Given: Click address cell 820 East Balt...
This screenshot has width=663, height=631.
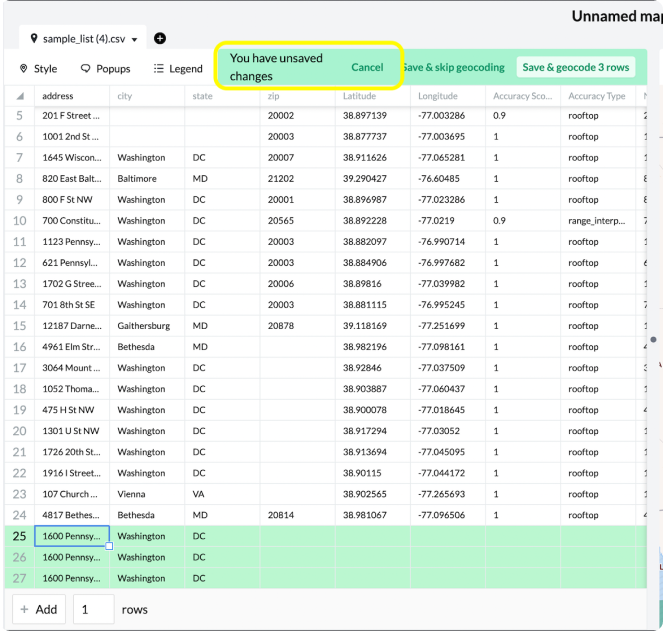Looking at the screenshot, I should click(x=72, y=178).
